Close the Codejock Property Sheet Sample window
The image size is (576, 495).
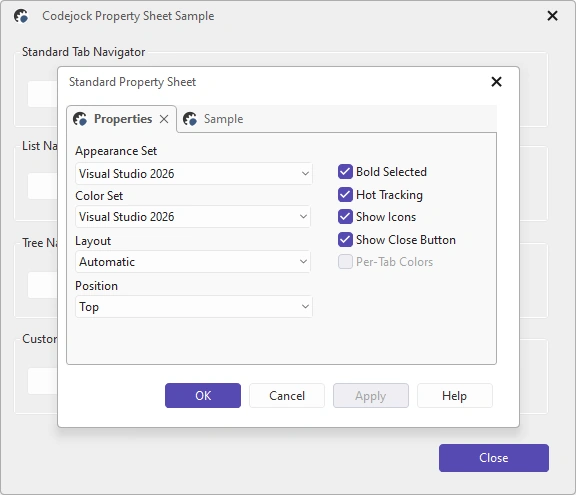point(552,16)
